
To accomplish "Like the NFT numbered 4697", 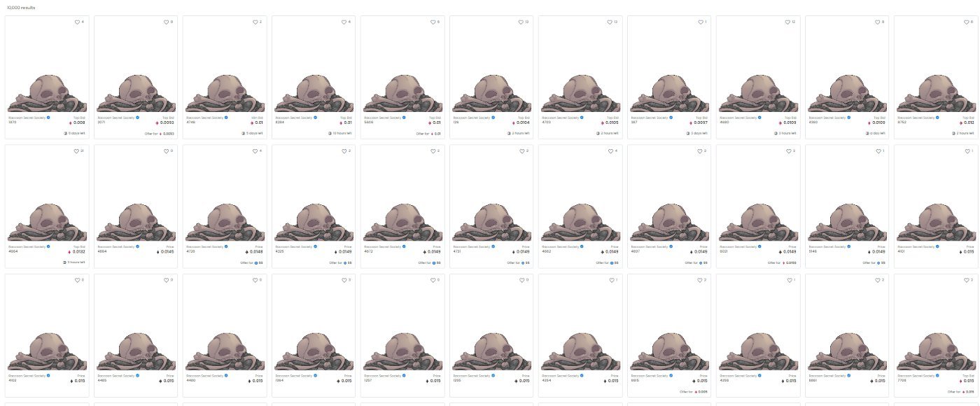I will 700,151.
